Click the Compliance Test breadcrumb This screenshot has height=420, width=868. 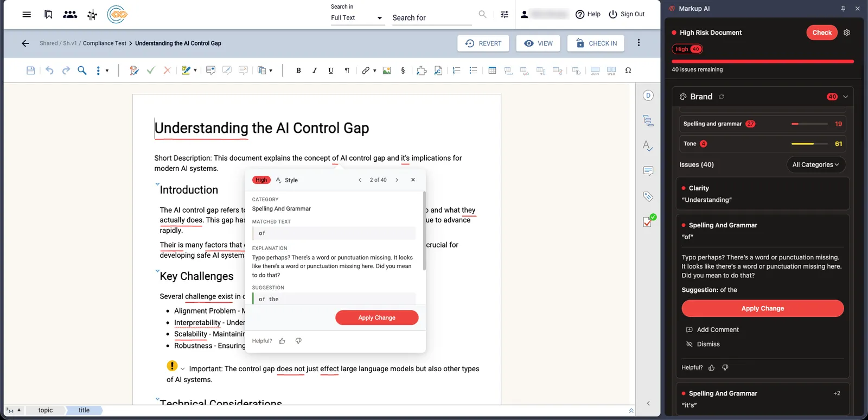[x=104, y=43]
